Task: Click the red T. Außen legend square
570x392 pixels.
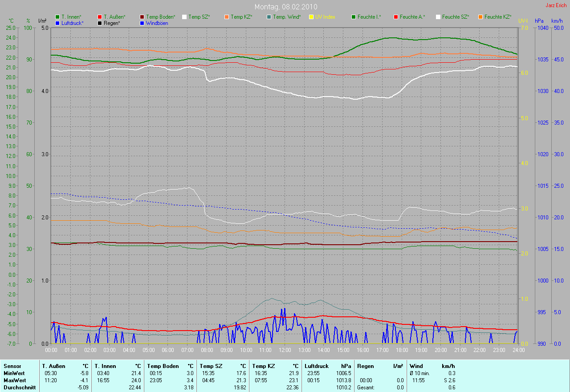Action: click(100, 17)
